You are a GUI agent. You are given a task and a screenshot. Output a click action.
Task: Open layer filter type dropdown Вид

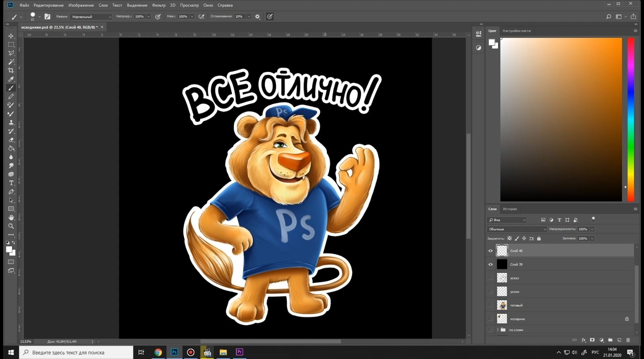coord(507,220)
